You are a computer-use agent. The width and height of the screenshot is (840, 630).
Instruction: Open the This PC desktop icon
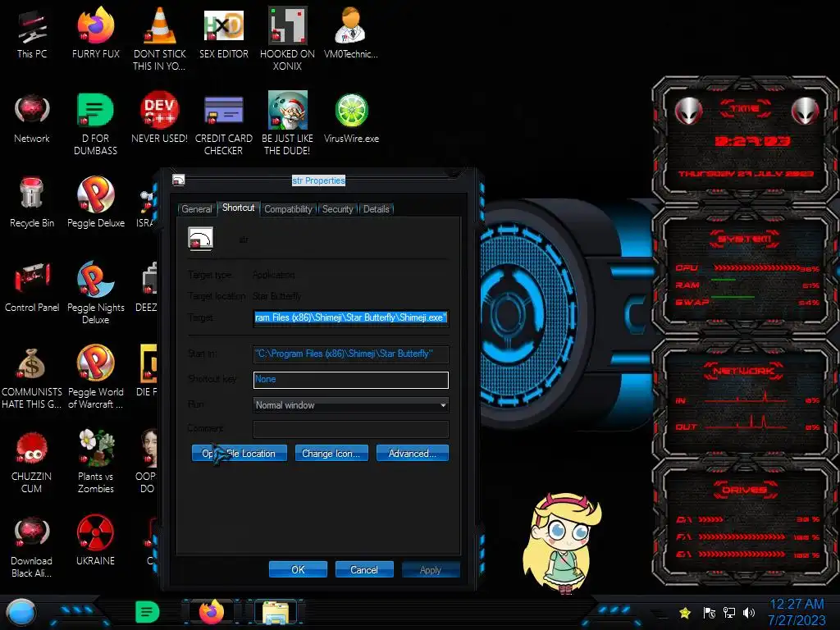click(32, 34)
